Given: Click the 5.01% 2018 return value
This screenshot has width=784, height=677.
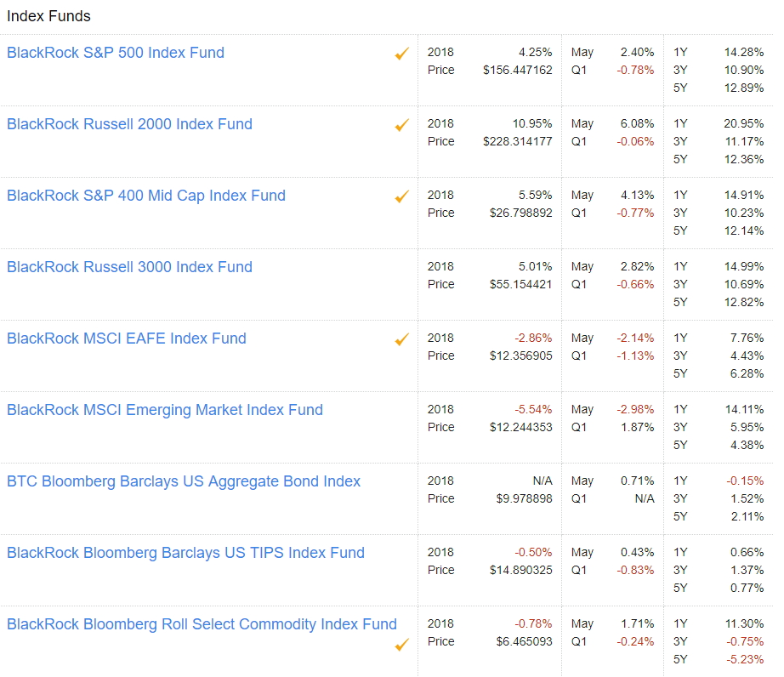Looking at the screenshot, I should [536, 267].
